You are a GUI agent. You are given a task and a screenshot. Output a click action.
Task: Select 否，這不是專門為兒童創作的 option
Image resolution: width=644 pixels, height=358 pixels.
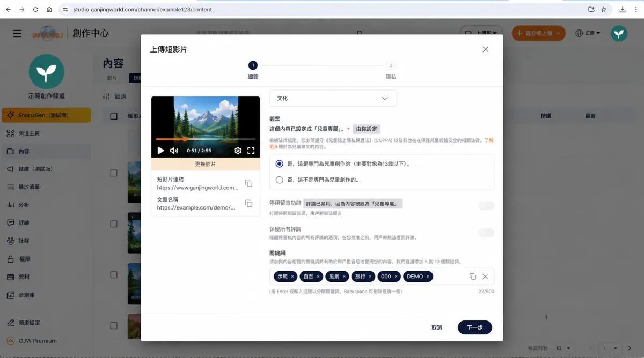[x=279, y=180]
